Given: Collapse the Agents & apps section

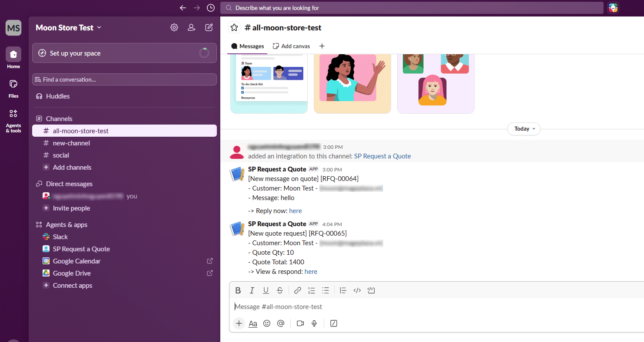Looking at the screenshot, I should 66,225.
